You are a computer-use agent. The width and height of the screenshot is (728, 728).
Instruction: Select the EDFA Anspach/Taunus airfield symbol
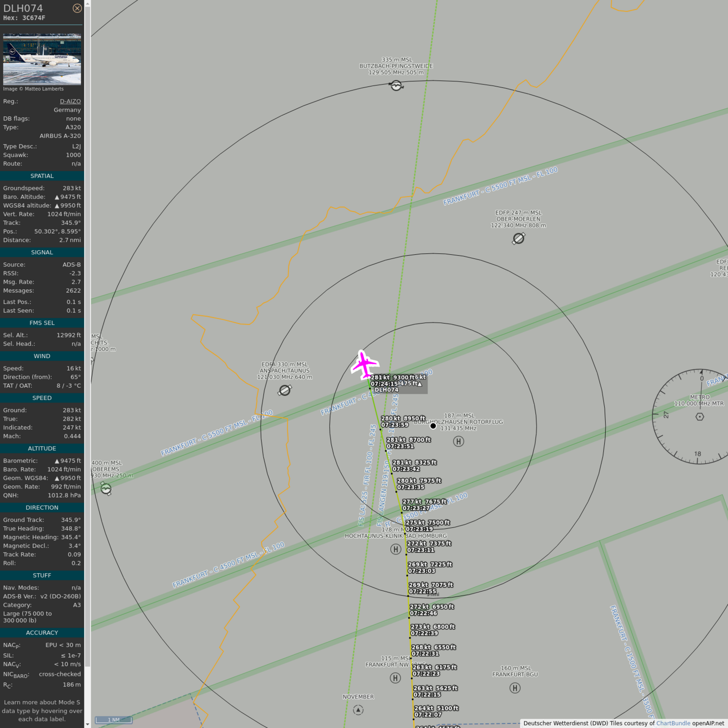285,390
